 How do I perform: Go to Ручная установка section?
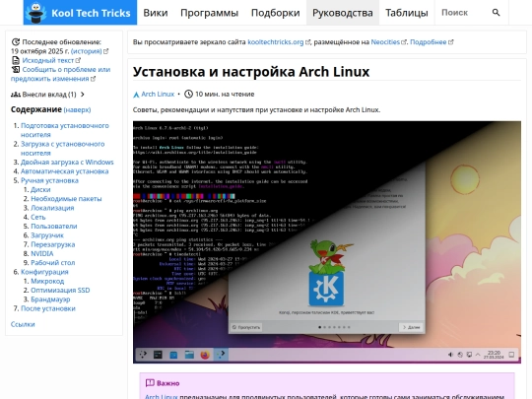49,180
